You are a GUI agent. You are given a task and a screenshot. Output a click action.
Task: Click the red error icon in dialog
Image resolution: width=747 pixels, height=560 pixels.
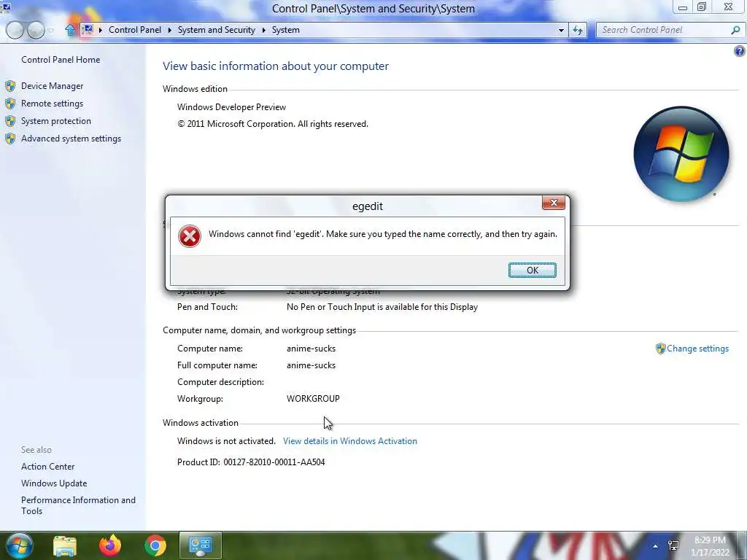[x=190, y=236]
